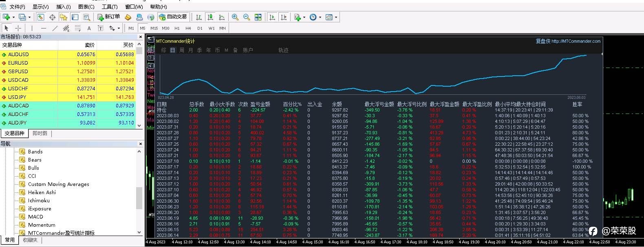Open the profiles icon in toolbar
The image size is (644, 247).
click(x=22, y=17)
